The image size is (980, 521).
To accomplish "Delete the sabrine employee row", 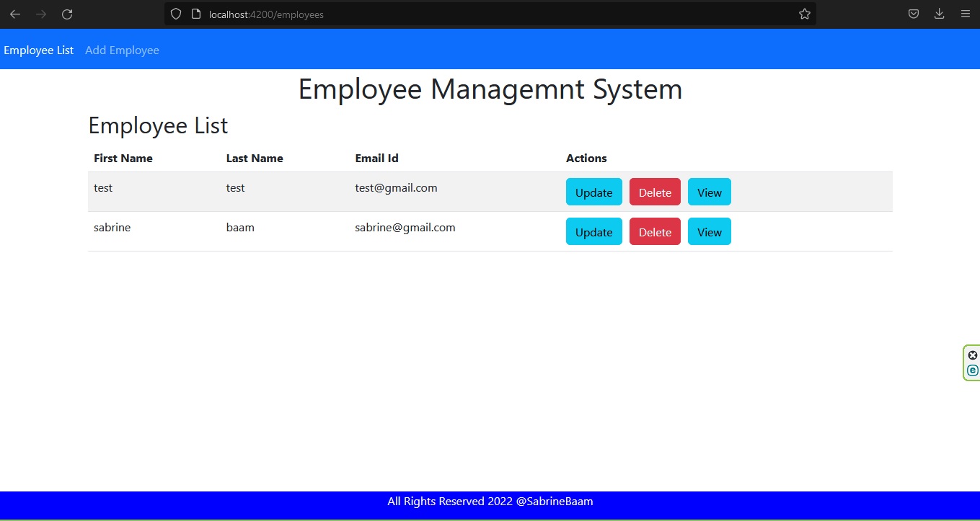I will pos(655,232).
